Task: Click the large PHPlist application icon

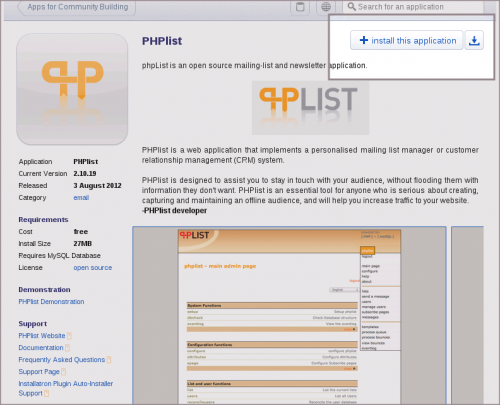Action: click(72, 89)
